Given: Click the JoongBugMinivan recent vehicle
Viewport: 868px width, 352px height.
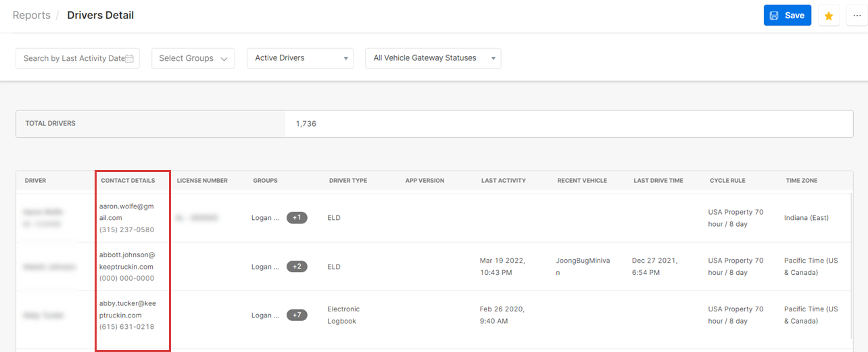Looking at the screenshot, I should [x=582, y=267].
